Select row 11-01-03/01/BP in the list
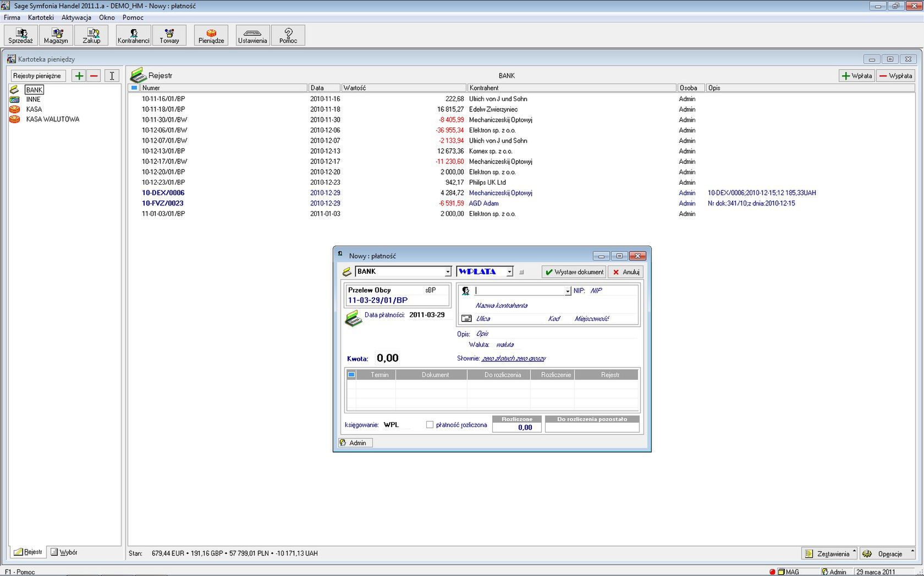 click(521, 214)
